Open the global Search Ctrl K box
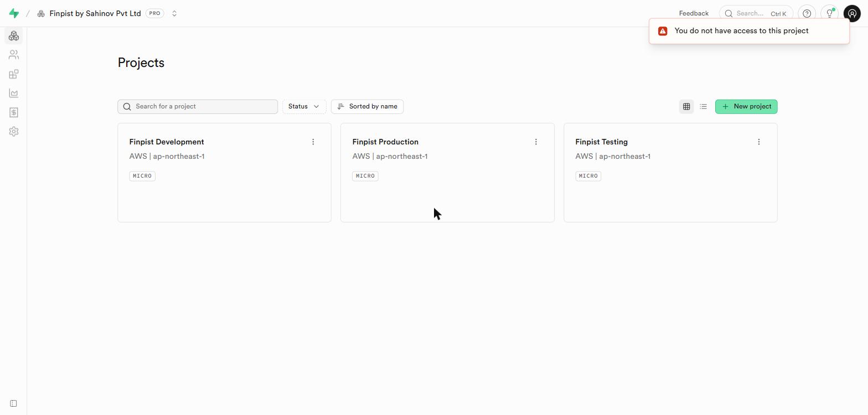This screenshot has width=868, height=415. pos(756,13)
